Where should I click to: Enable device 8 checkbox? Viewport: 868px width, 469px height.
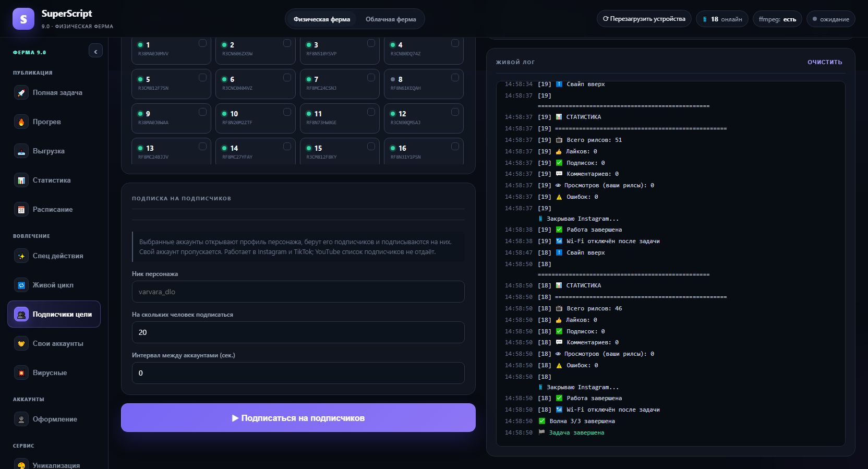pos(455,78)
